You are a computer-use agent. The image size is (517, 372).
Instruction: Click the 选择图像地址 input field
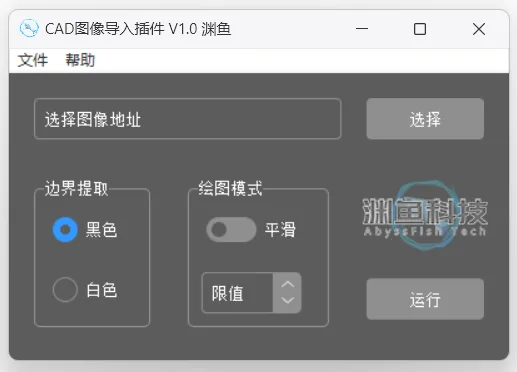188,119
